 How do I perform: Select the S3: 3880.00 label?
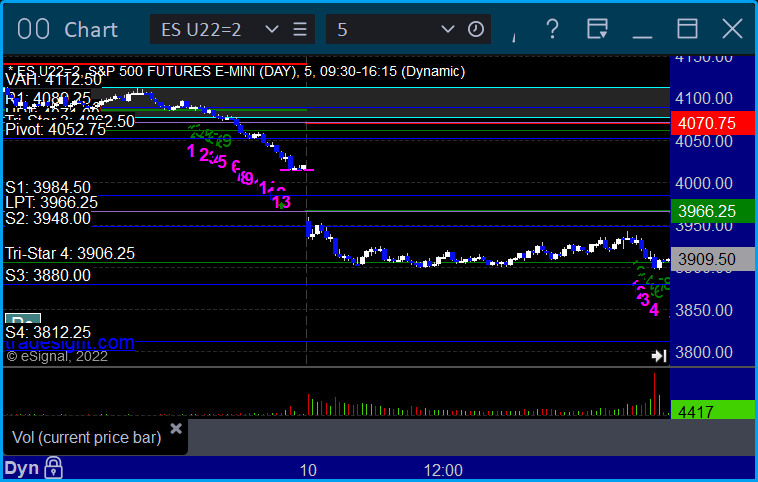48,275
